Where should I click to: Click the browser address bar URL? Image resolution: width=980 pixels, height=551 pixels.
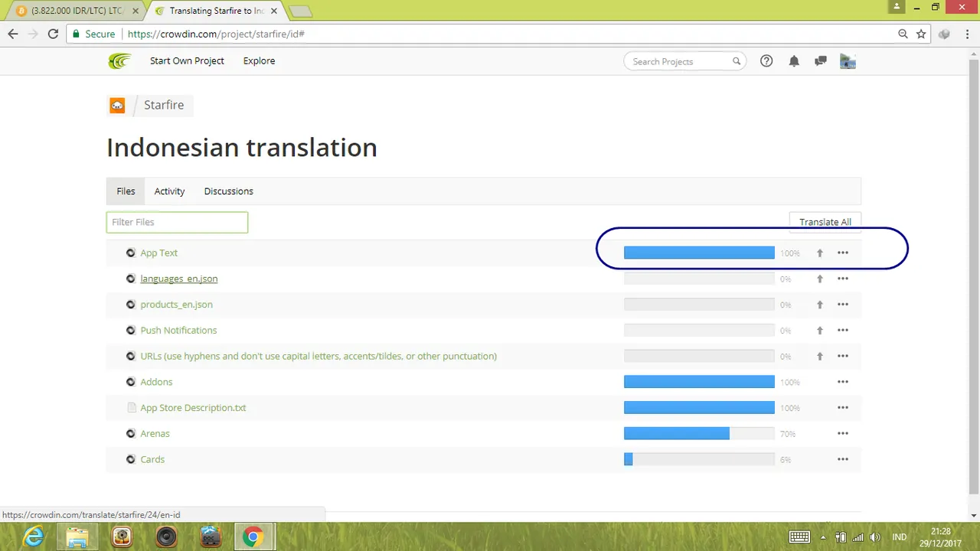click(x=216, y=34)
